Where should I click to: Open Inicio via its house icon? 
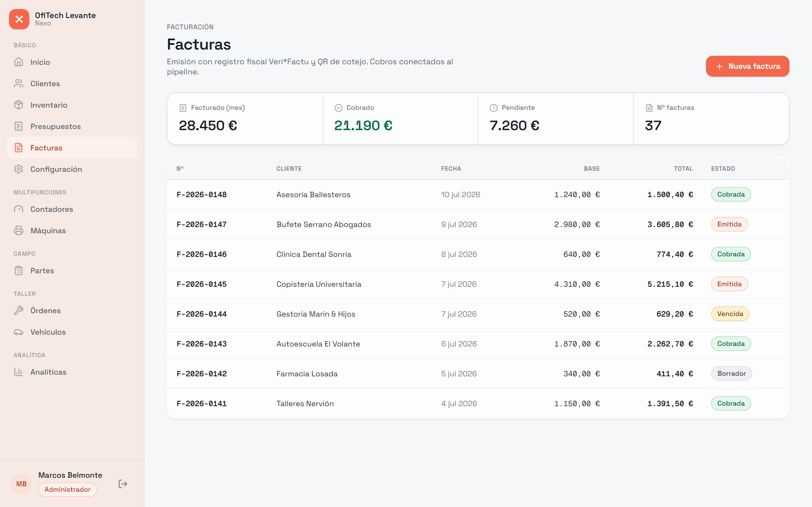click(19, 62)
